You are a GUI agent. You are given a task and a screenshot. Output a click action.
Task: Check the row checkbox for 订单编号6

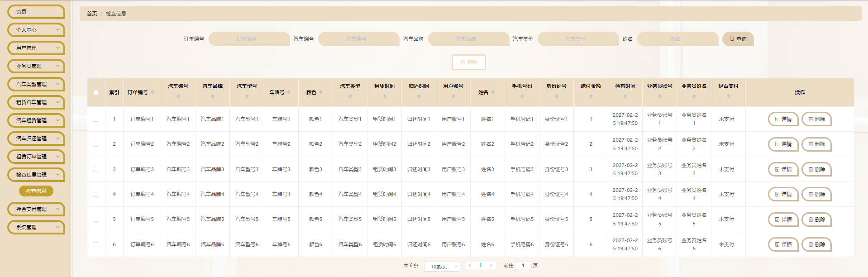click(x=95, y=244)
